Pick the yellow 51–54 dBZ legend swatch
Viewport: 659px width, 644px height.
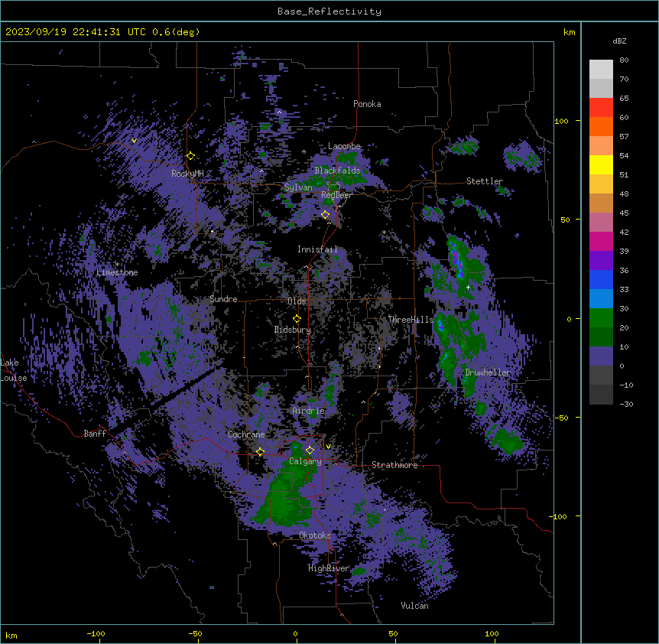coord(601,165)
